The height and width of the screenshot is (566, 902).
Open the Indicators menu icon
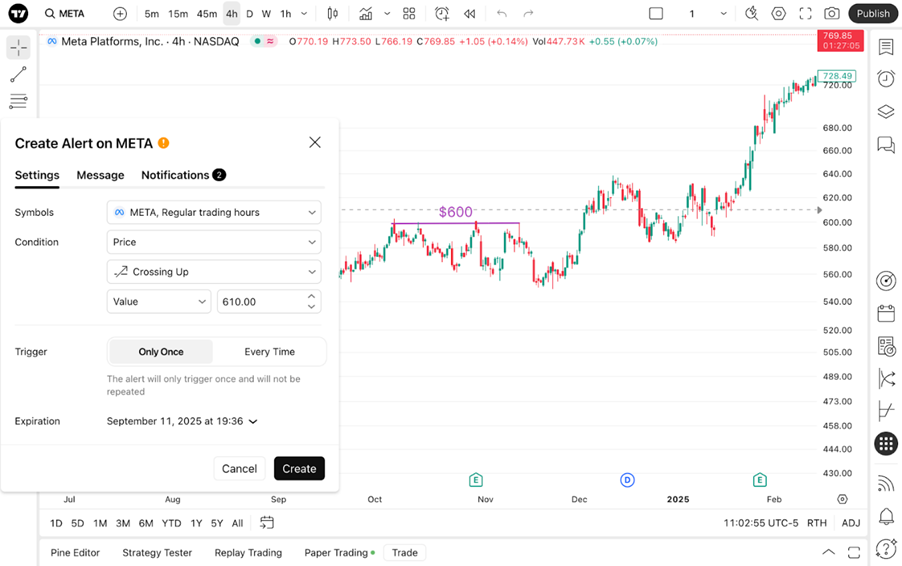[x=366, y=13]
